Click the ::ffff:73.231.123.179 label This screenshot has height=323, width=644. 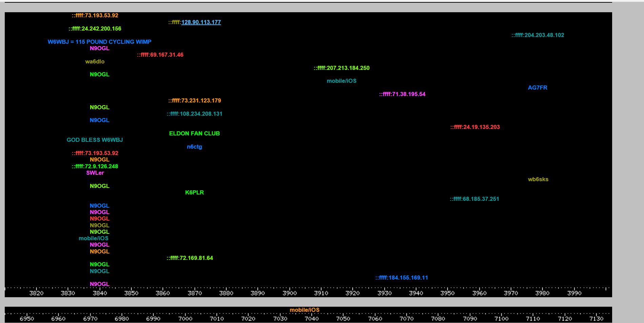pos(195,100)
